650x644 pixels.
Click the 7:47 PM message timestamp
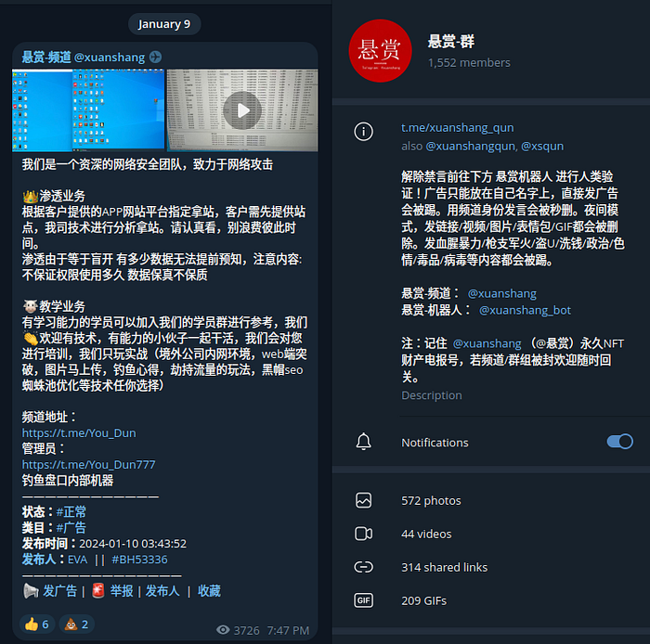288,630
